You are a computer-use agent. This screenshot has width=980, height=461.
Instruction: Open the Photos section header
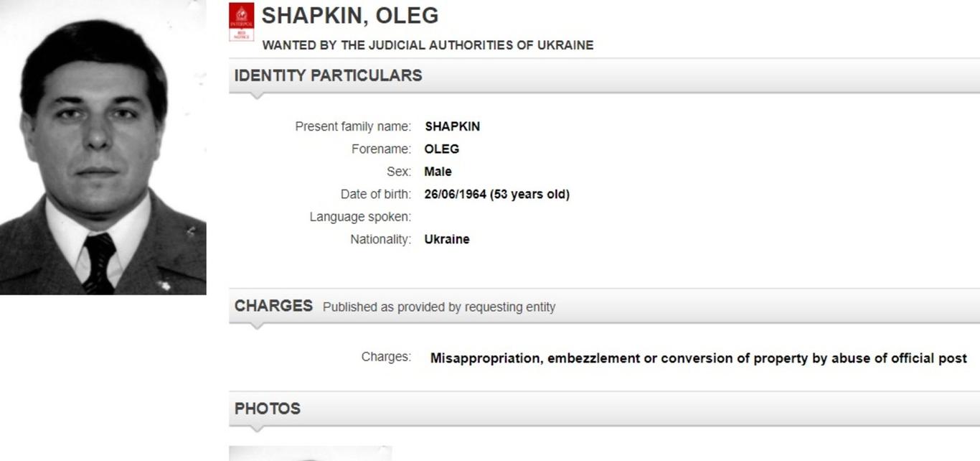(x=268, y=409)
